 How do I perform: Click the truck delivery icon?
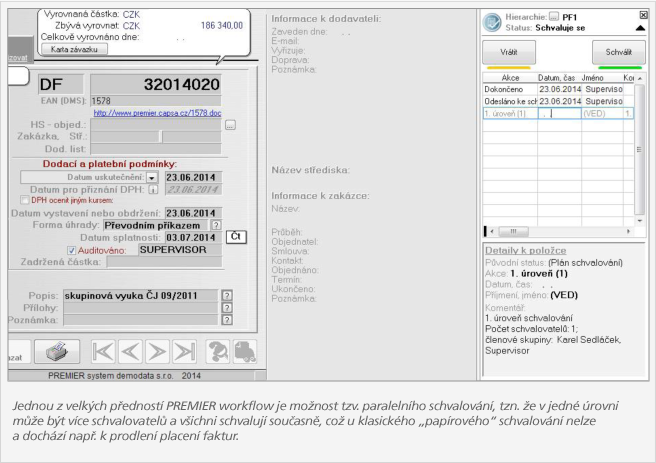click(245, 351)
